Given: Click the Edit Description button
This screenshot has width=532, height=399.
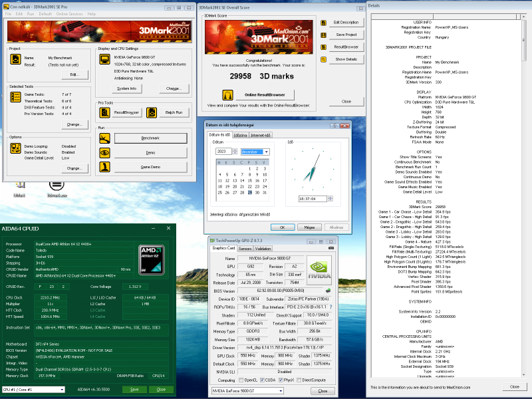Looking at the screenshot, I should tap(346, 23).
